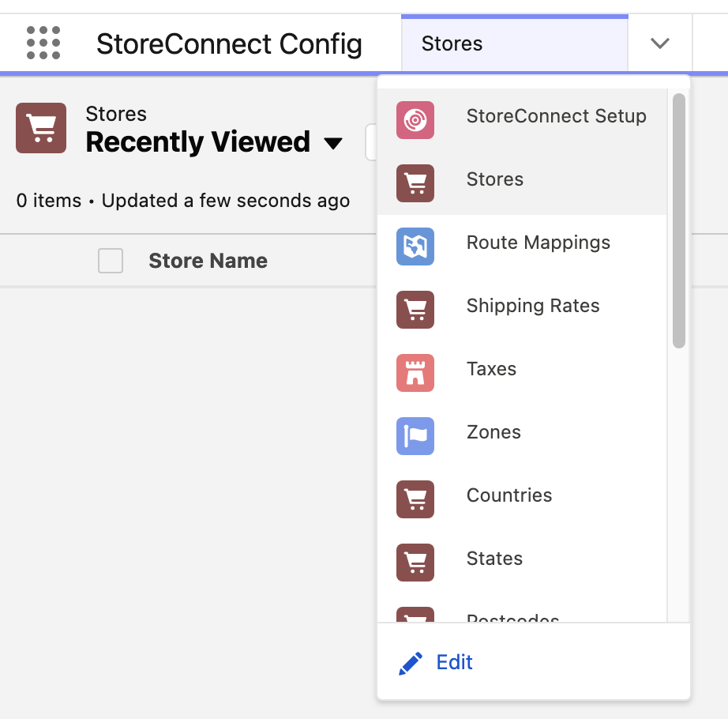Click the Stores navigation tab
The height and width of the screenshot is (719, 728).
(515, 43)
